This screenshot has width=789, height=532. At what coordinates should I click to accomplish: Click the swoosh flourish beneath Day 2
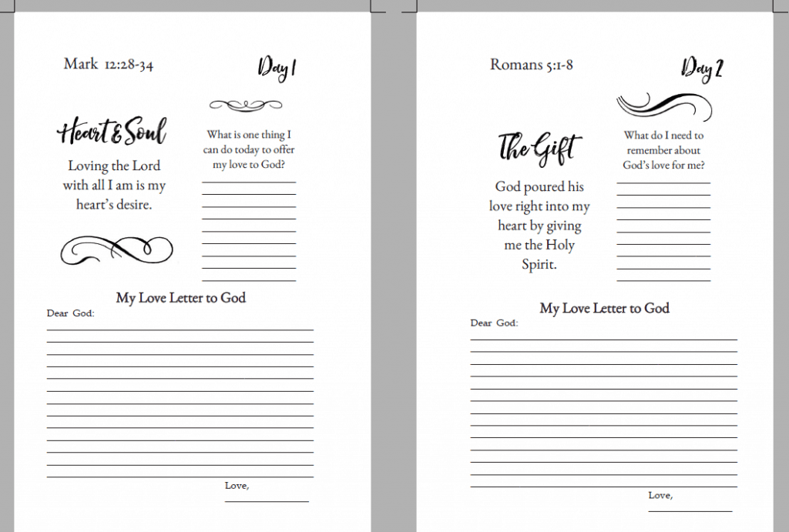[x=663, y=105]
